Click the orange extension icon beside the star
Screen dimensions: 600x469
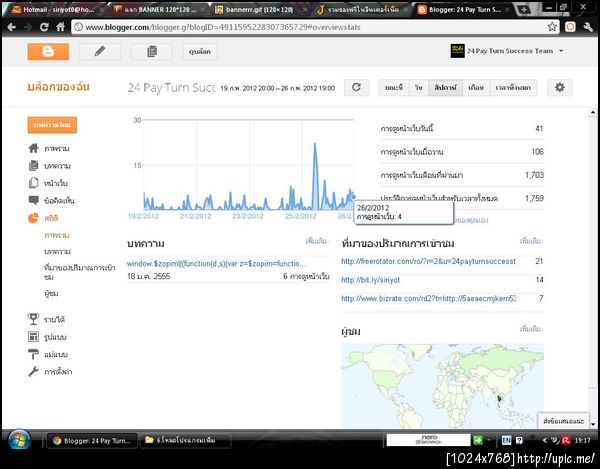tap(570, 27)
